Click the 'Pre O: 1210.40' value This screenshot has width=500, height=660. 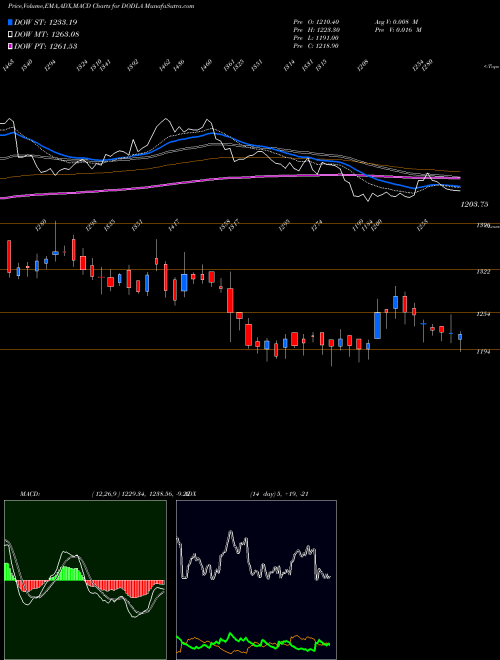316,21
